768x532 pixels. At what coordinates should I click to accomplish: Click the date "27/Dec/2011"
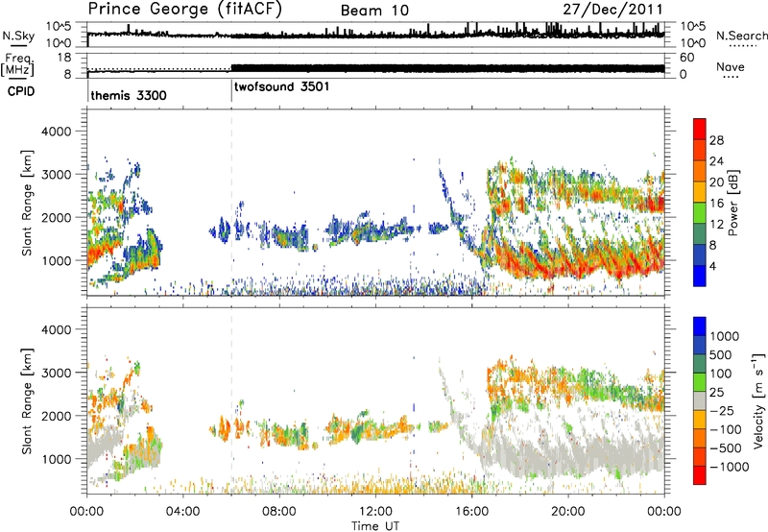click(612, 10)
